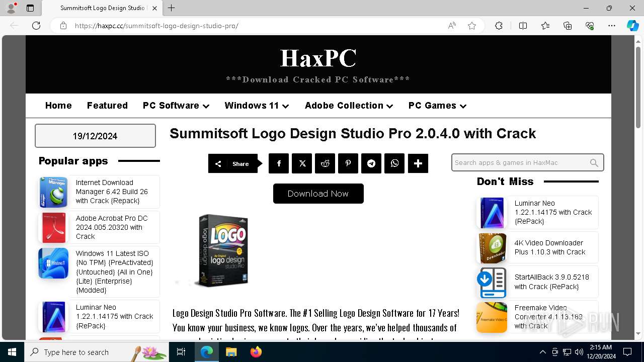Share the page on WhatsApp
644x362 pixels.
pos(394,163)
